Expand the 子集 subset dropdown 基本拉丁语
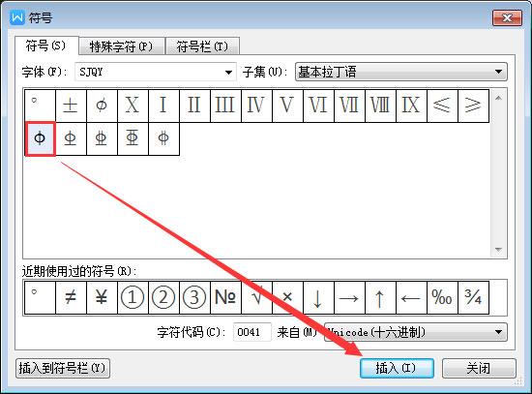This screenshot has height=394, width=532. [x=401, y=72]
